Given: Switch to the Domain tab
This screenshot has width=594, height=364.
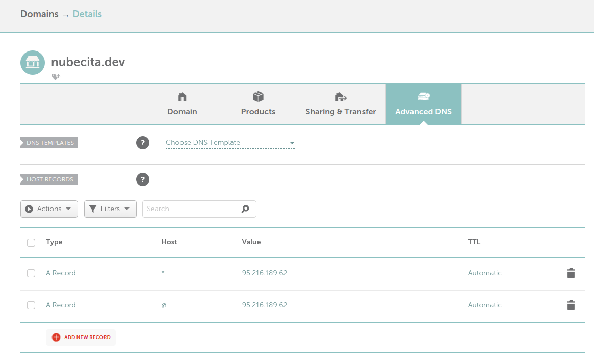Looking at the screenshot, I should [x=182, y=104].
